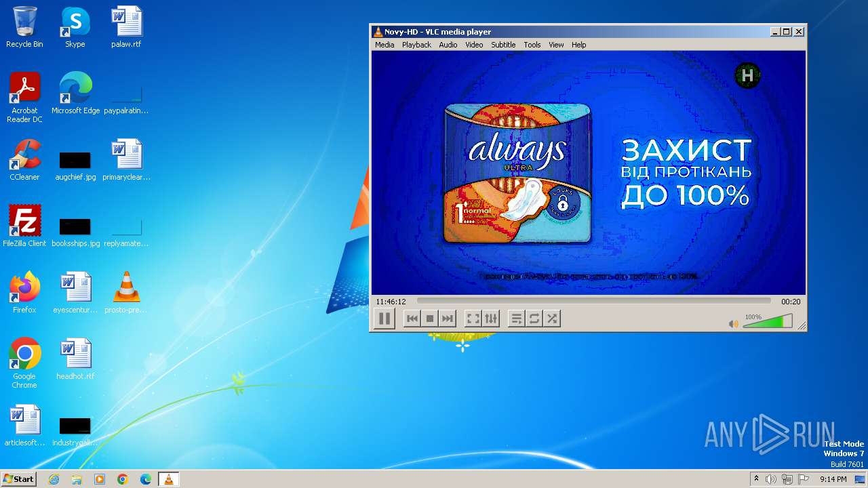
Task: Select the articlesoft document icon
Action: coord(24,426)
